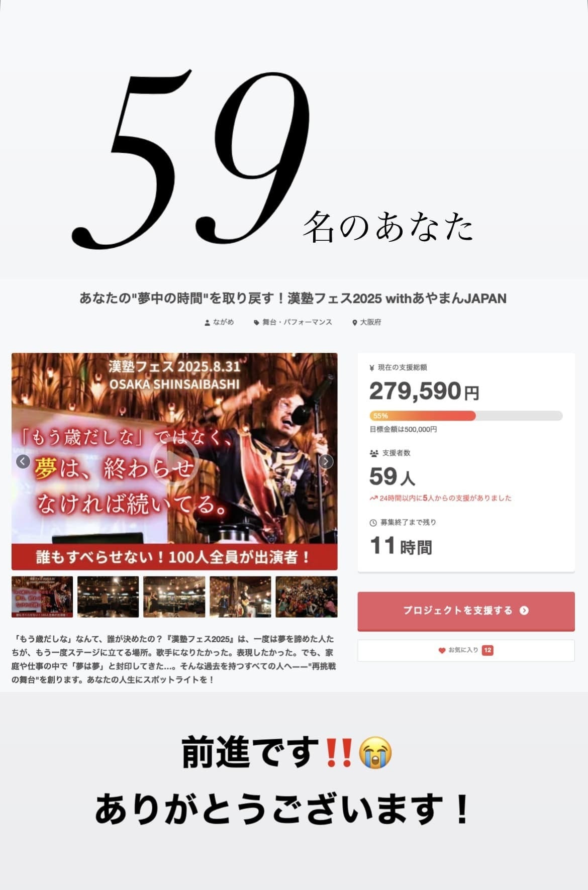Click the clock icon next to 募集終了まで残り

pyautogui.click(x=373, y=523)
